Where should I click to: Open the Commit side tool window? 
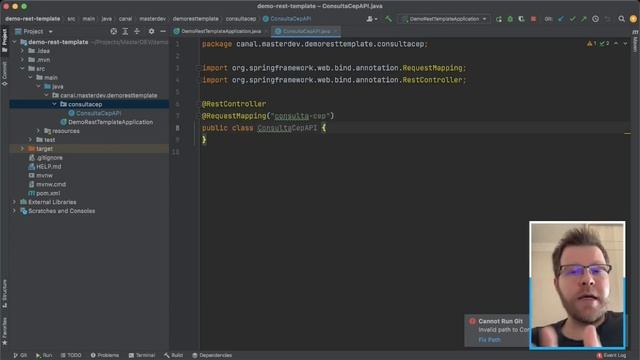(x=4, y=73)
